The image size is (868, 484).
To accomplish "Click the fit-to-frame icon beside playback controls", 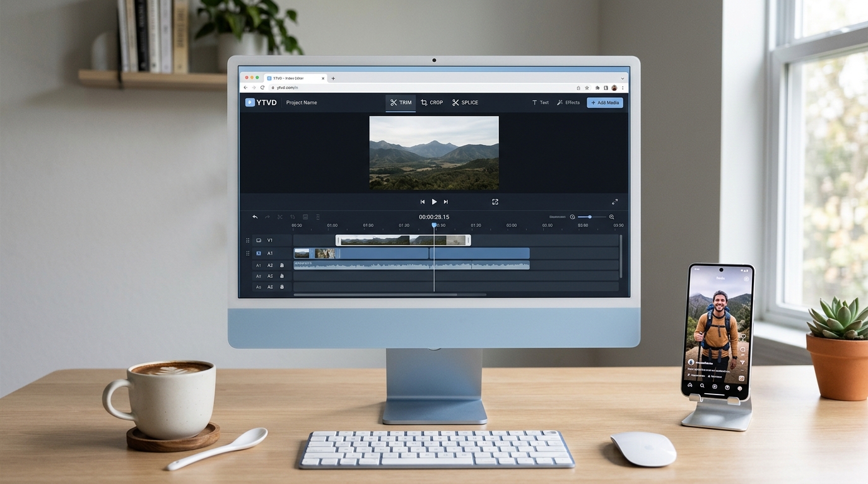I will point(495,202).
